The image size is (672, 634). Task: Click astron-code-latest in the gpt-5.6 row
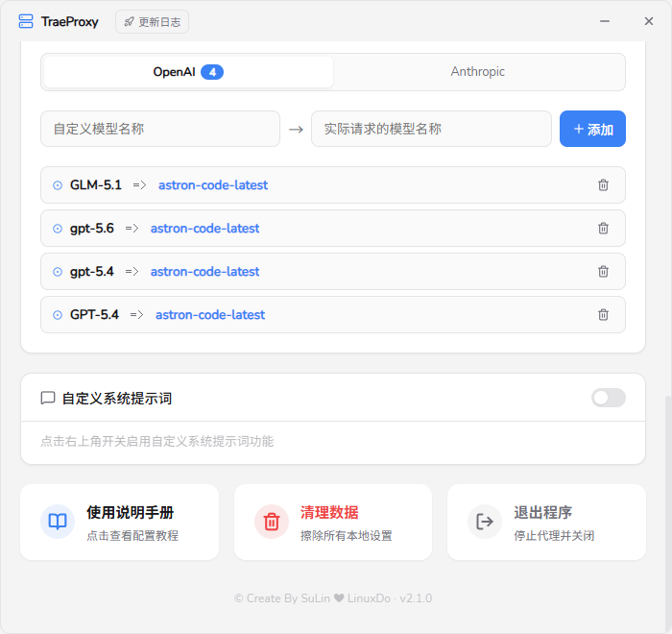[x=204, y=229]
